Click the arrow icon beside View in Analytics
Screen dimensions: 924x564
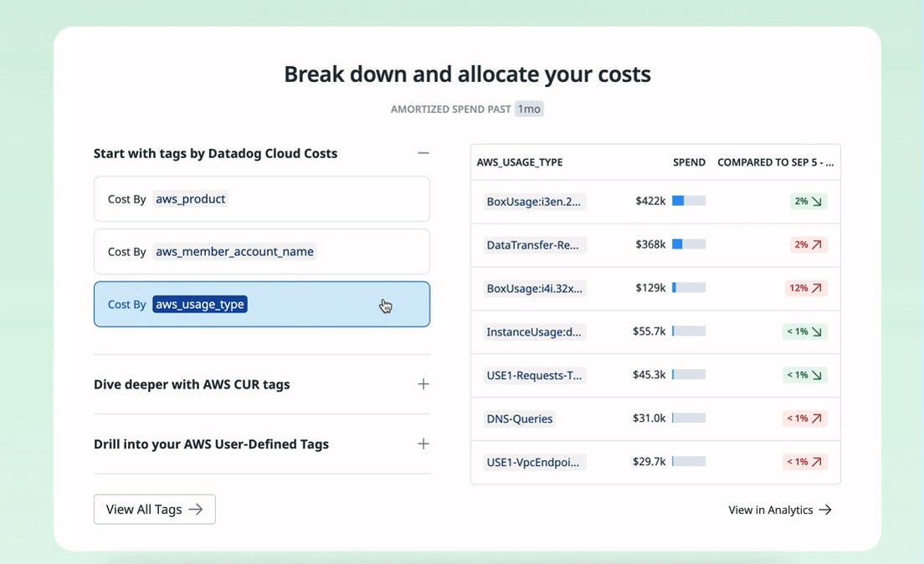[825, 509]
